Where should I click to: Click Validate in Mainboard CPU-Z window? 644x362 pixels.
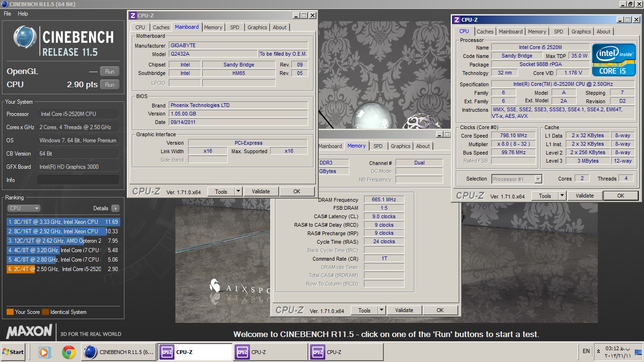261,191
